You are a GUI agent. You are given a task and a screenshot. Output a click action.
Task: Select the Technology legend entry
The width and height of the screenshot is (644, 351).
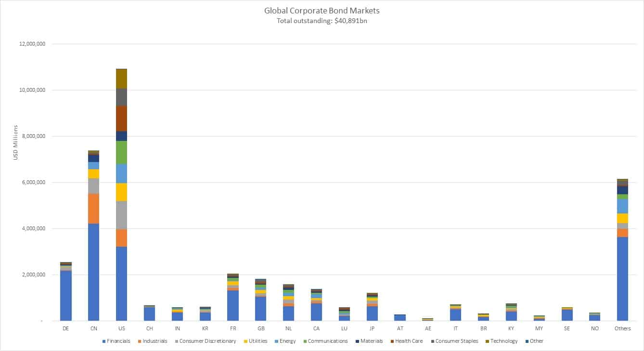[x=503, y=341]
